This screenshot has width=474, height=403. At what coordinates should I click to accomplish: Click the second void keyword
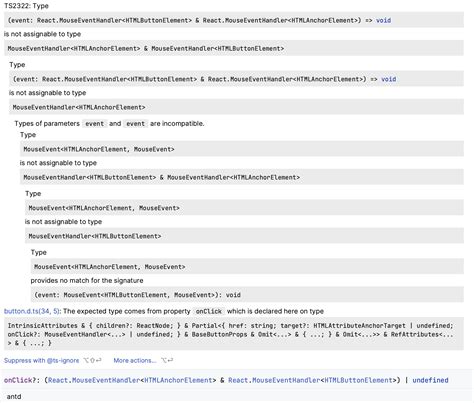[389, 79]
